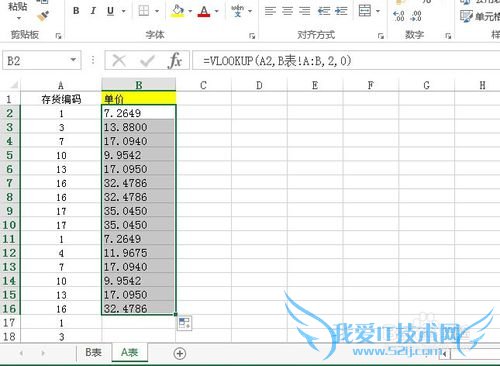The image size is (500, 366).
Task: Open Number group dialog launcher
Action: tap(448, 36)
